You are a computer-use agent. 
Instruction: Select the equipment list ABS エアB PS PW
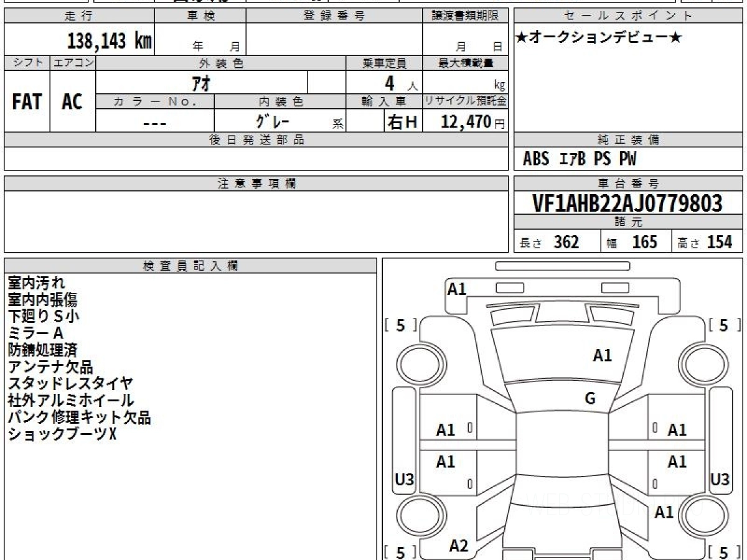click(x=580, y=159)
